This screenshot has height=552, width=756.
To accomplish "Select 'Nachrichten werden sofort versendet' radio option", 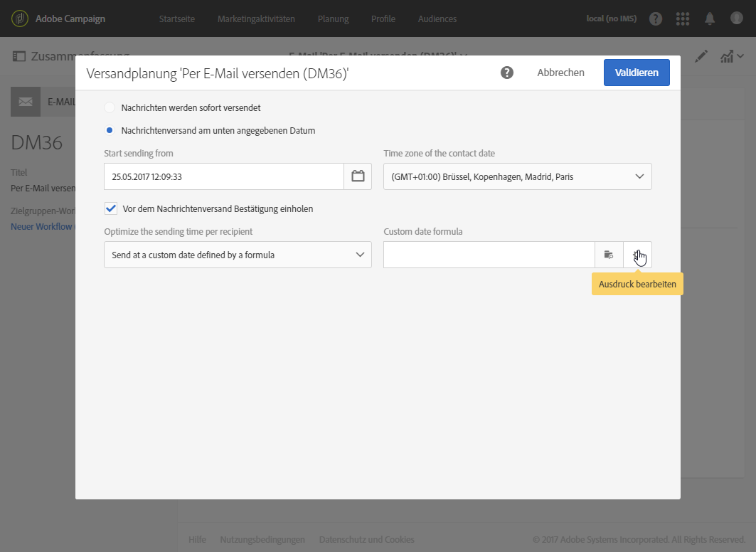I will 110,107.
